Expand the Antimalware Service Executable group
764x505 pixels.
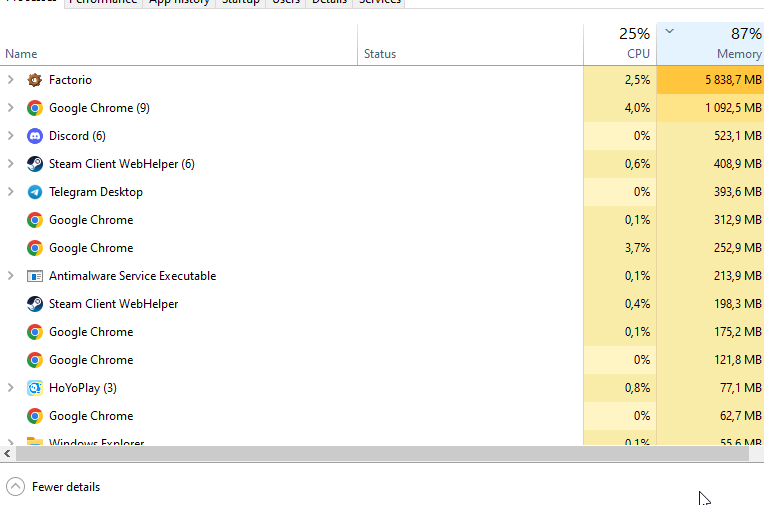point(10,276)
